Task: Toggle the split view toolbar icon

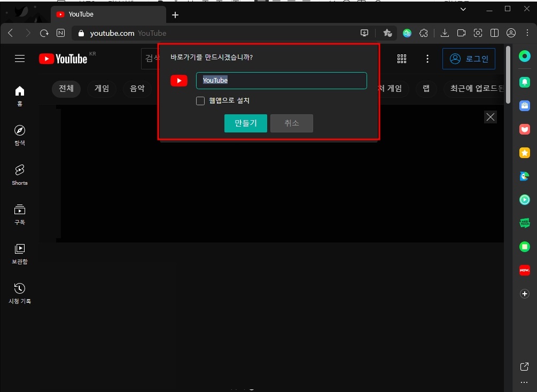Action: 494,33
